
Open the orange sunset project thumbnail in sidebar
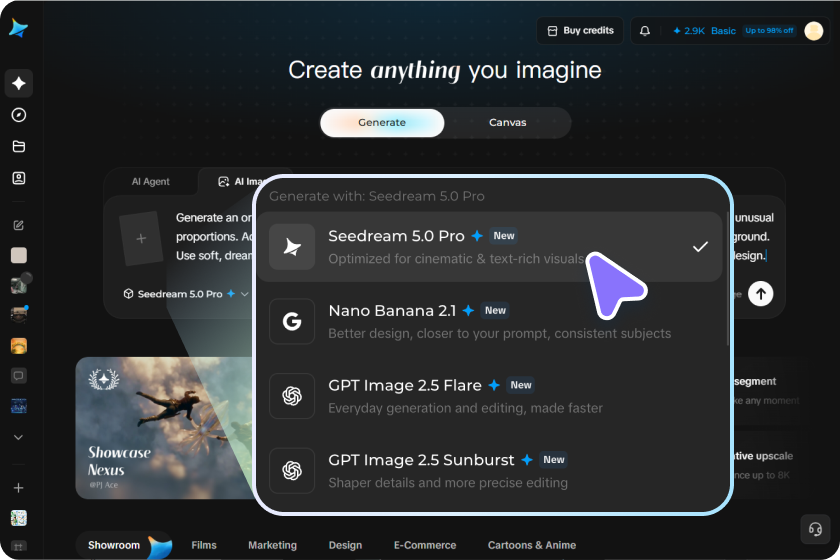19,346
